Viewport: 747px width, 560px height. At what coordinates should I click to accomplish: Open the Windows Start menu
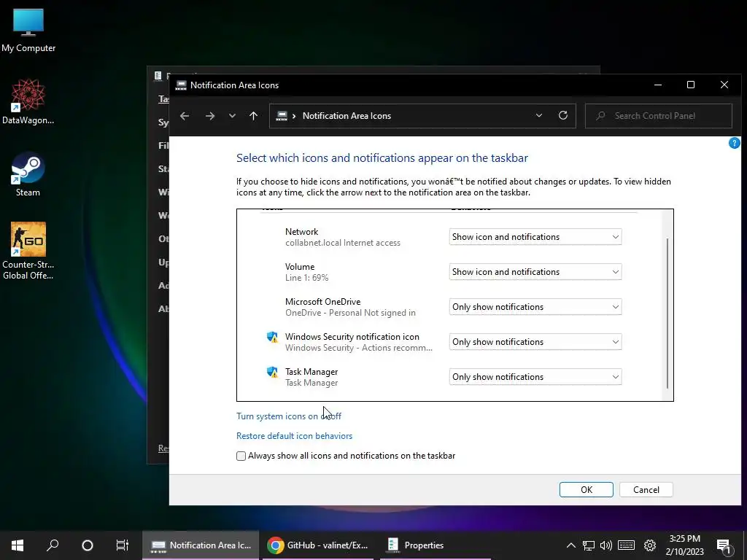pyautogui.click(x=18, y=545)
